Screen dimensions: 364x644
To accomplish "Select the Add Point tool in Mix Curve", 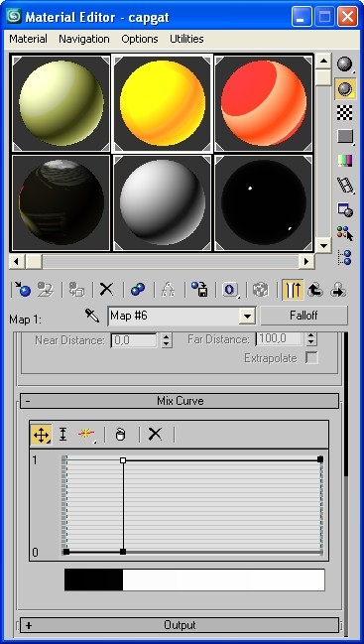I will (x=86, y=435).
